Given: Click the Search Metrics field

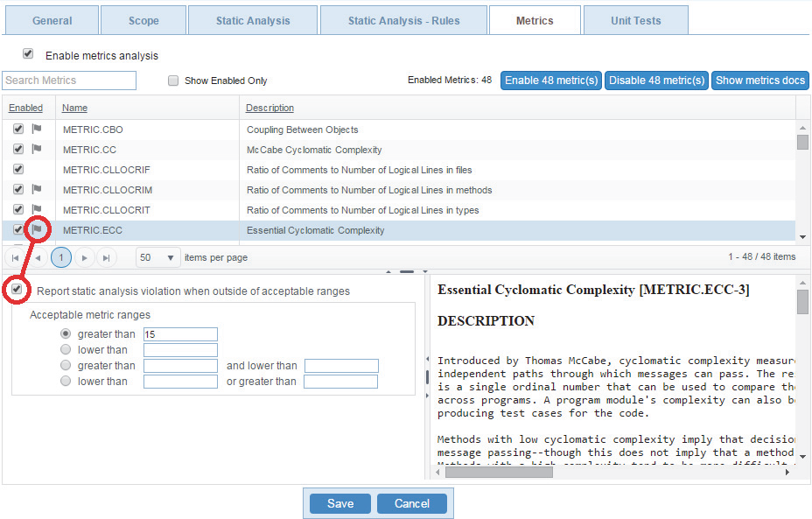Looking at the screenshot, I should [x=69, y=81].
